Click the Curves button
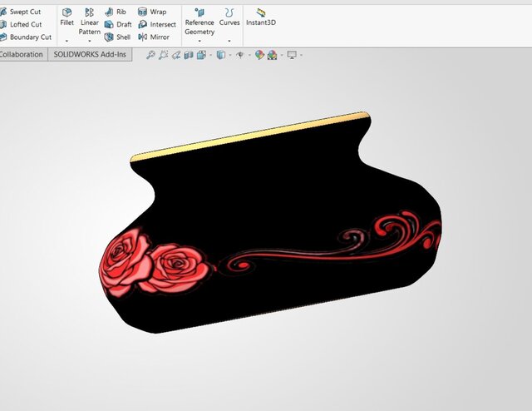This screenshot has width=532, height=411. pos(229,17)
